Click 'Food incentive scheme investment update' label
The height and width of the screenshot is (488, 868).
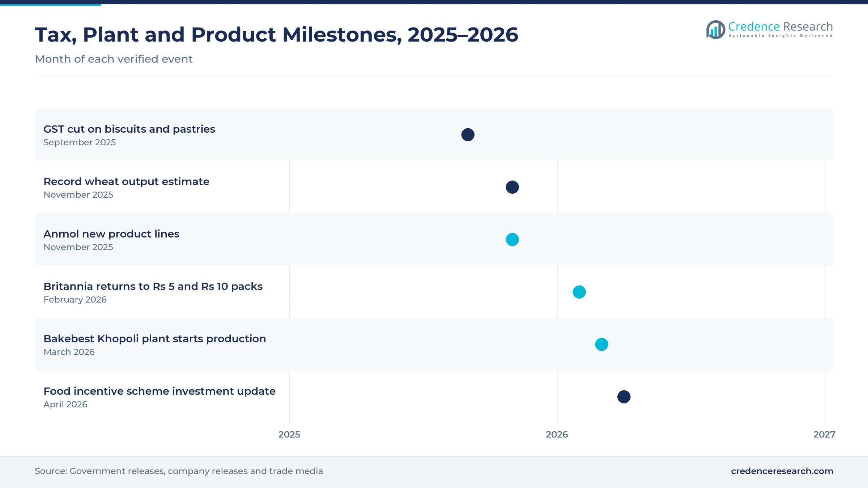pyautogui.click(x=159, y=391)
